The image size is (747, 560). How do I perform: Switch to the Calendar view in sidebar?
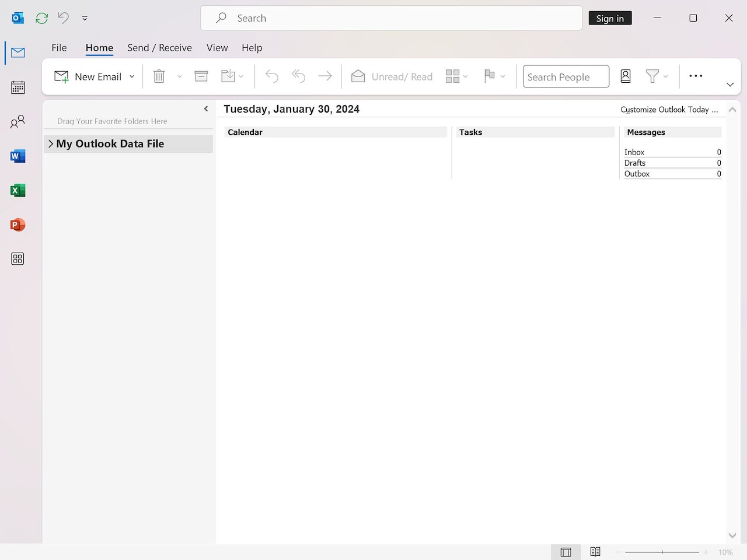point(18,87)
